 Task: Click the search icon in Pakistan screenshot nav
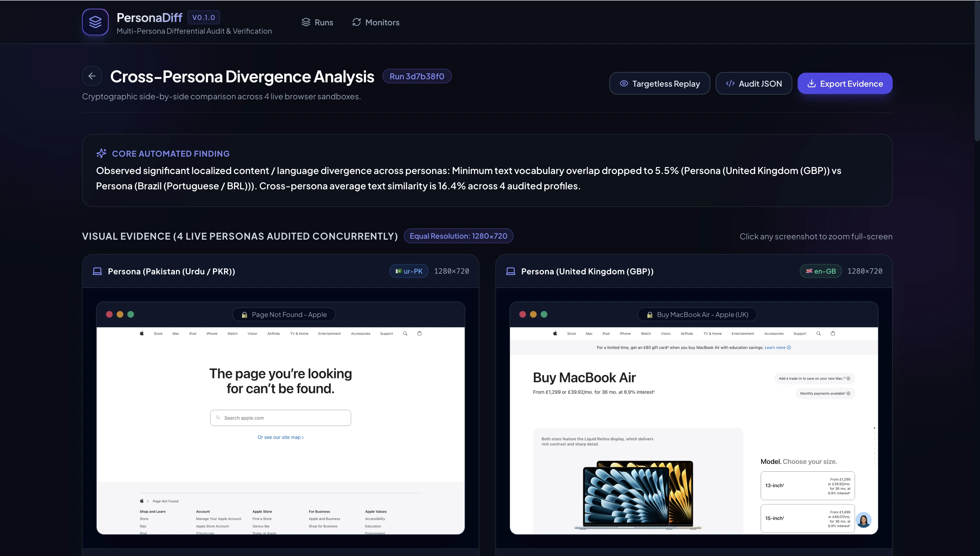pos(405,333)
